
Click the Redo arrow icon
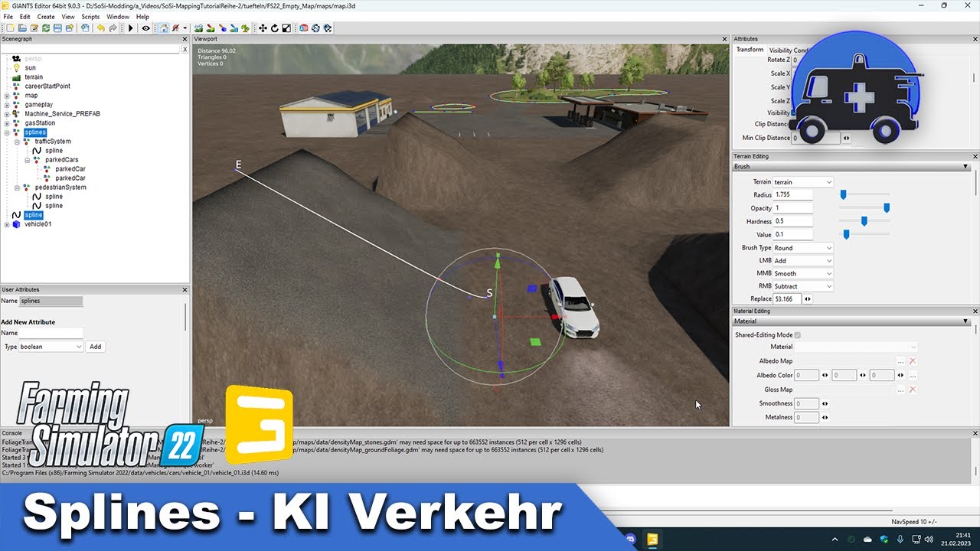coord(113,28)
